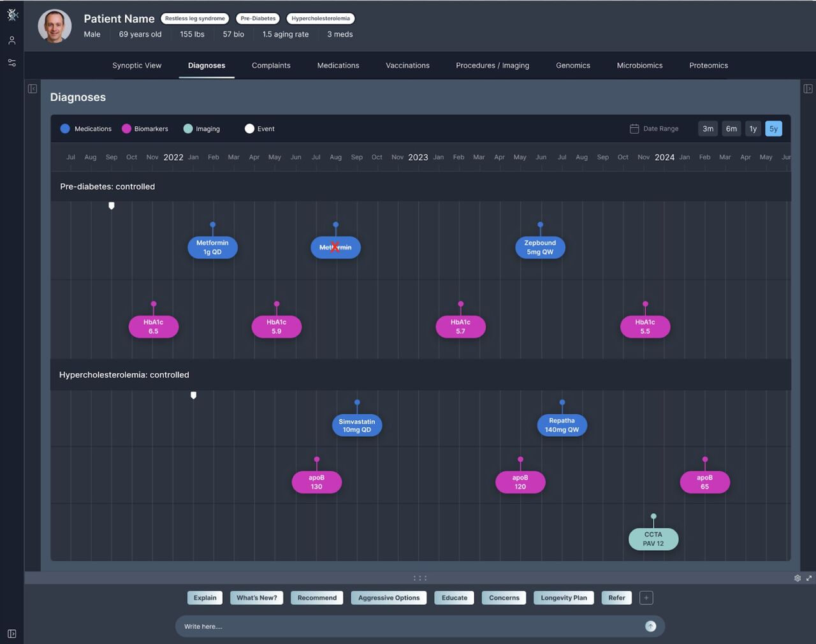The width and height of the screenshot is (816, 644).
Task: Collapse the right panel of Diagnoses view
Action: tap(808, 89)
